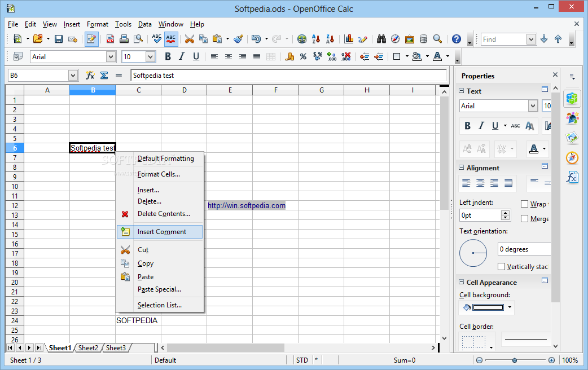Viewport: 588px width, 370px height.
Task: Center text horizontally in toolbar
Action: point(229,56)
